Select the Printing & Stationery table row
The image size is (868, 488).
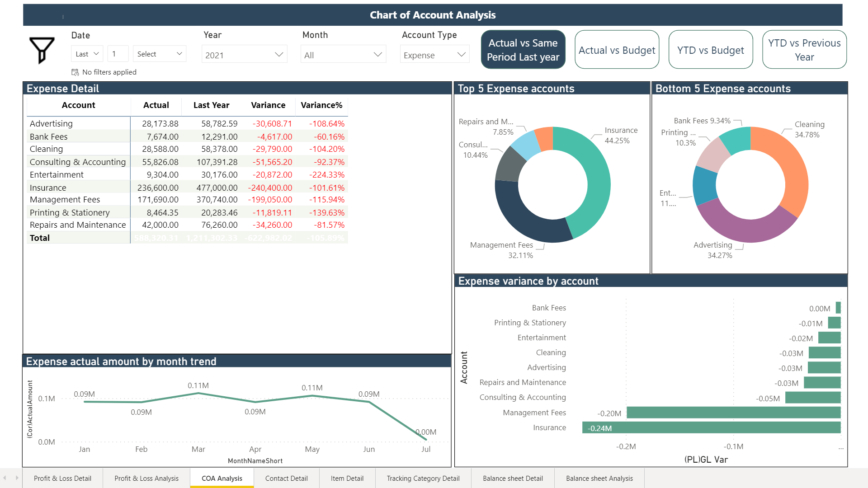tap(187, 212)
